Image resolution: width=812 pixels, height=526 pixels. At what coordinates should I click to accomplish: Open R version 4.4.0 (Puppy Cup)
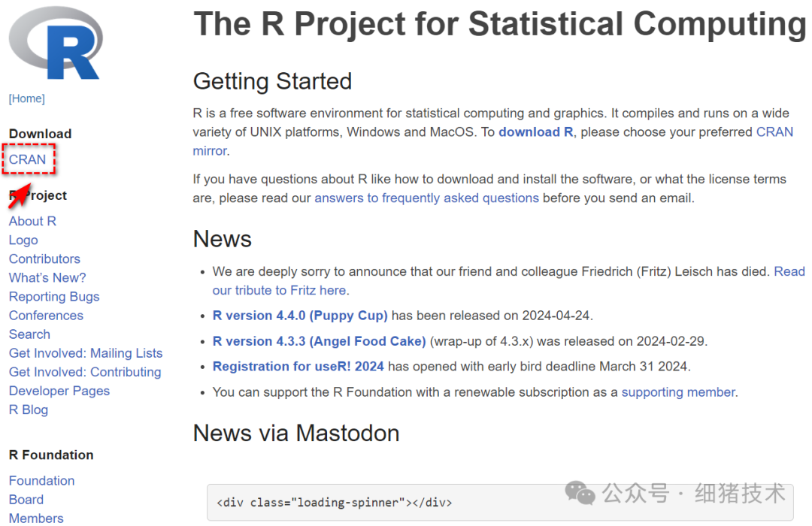300,316
